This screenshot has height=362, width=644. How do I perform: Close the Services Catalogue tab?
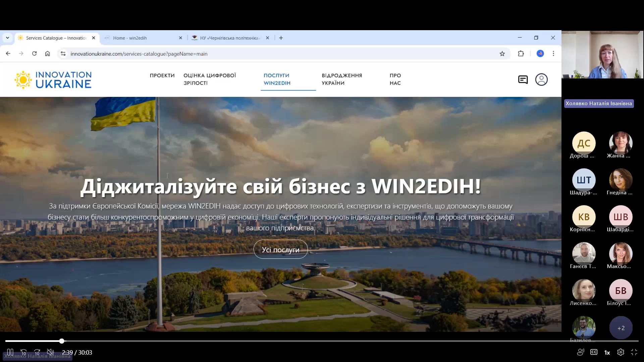click(x=94, y=38)
